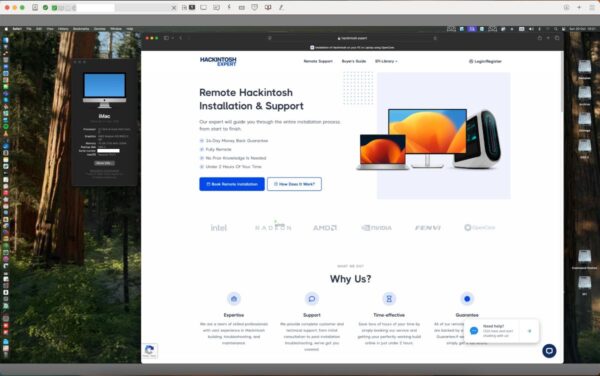Click the pencil icon in outer toolbar
This screenshot has height=376, width=600.
[x=281, y=7]
